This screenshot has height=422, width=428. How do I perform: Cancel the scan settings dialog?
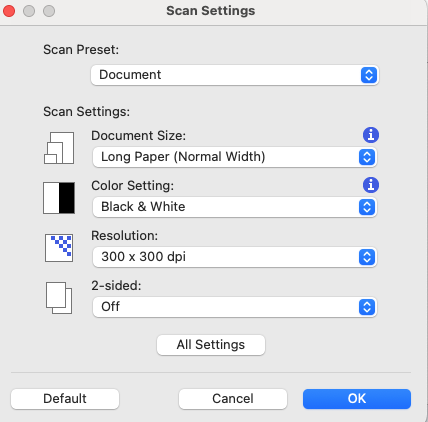tap(233, 399)
